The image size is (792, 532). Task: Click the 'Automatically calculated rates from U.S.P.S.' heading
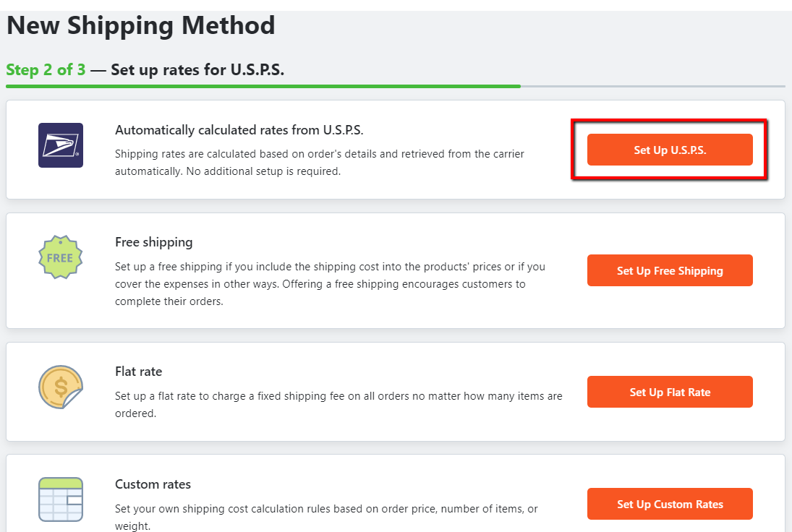239,130
